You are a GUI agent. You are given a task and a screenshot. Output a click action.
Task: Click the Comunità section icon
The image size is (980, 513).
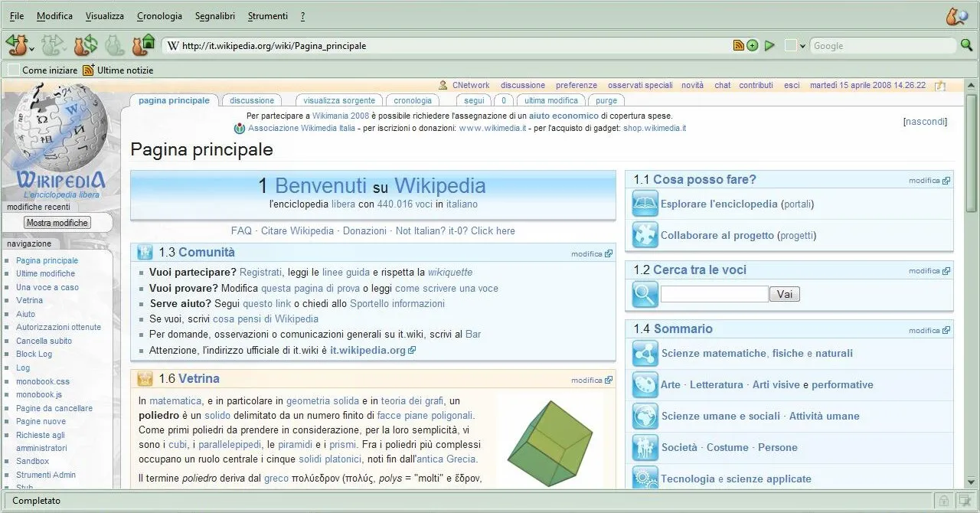(145, 252)
